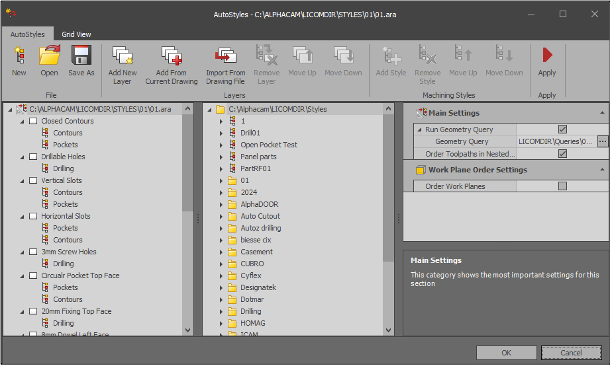
Task: Click Machining Styles Move Up icon
Action: tap(463, 54)
